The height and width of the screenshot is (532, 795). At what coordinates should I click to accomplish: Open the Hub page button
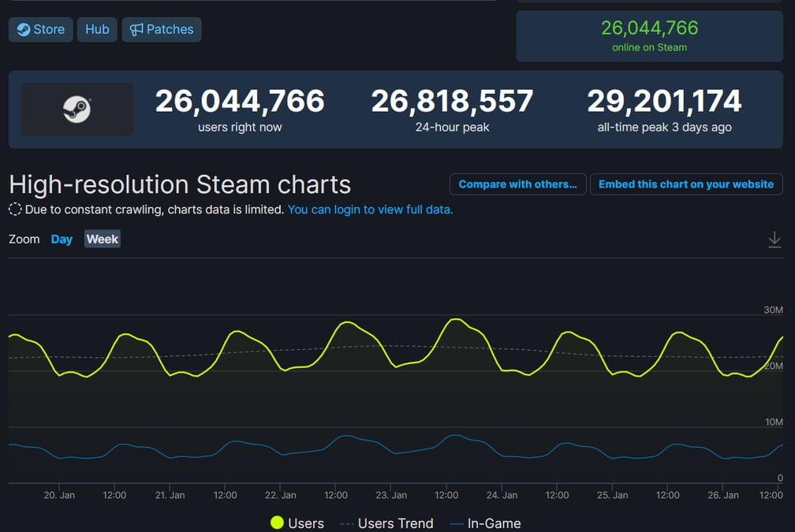point(97,29)
